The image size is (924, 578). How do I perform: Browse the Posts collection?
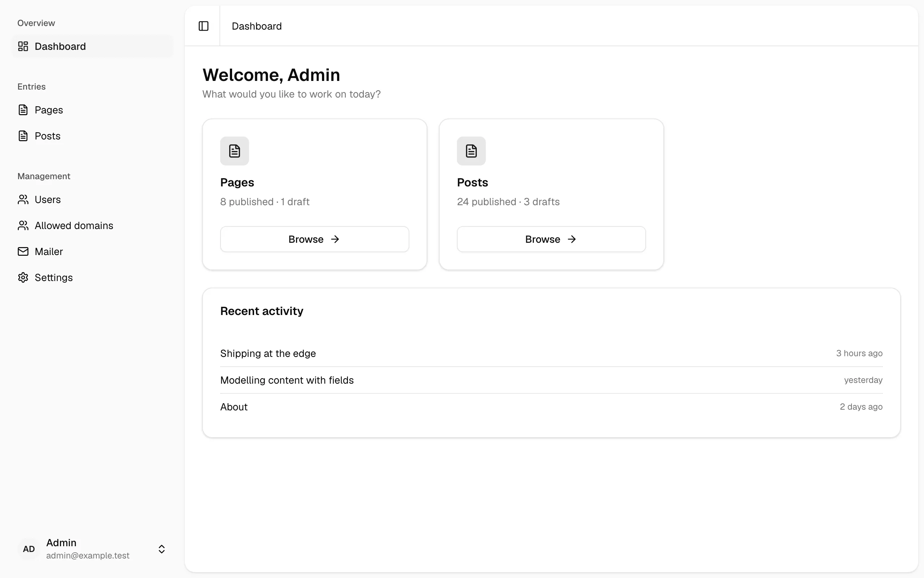tap(552, 239)
